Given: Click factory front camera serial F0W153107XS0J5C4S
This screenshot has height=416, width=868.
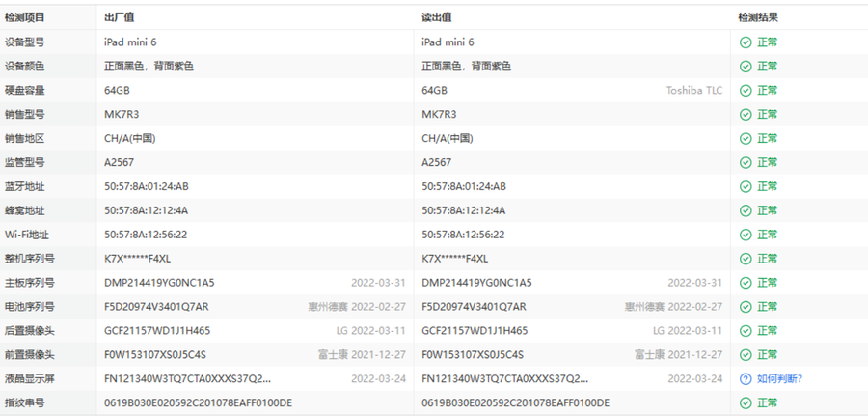Looking at the screenshot, I should (x=155, y=354).
